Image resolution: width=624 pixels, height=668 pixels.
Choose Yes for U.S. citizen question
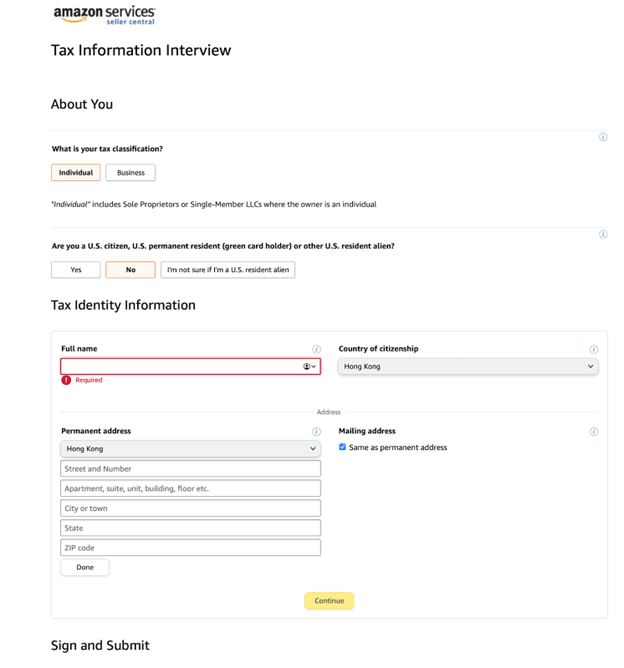[76, 270]
